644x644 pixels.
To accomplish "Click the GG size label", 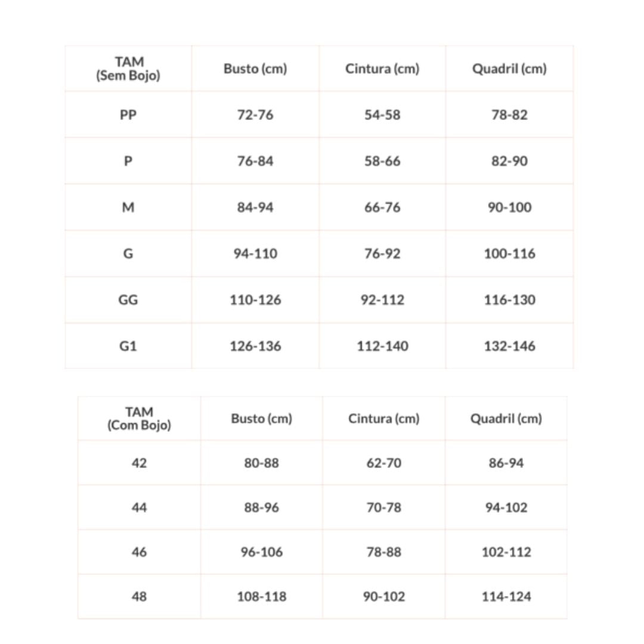I will click(128, 300).
